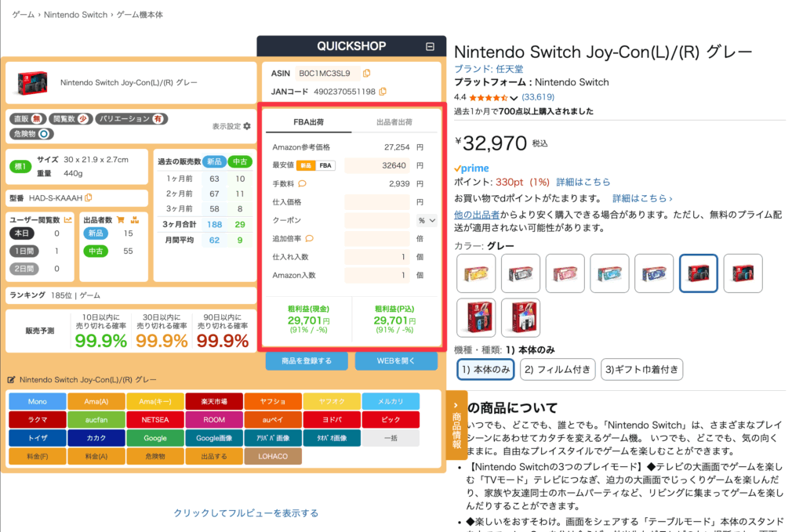Open the Ama(キー) button

pos(155,402)
